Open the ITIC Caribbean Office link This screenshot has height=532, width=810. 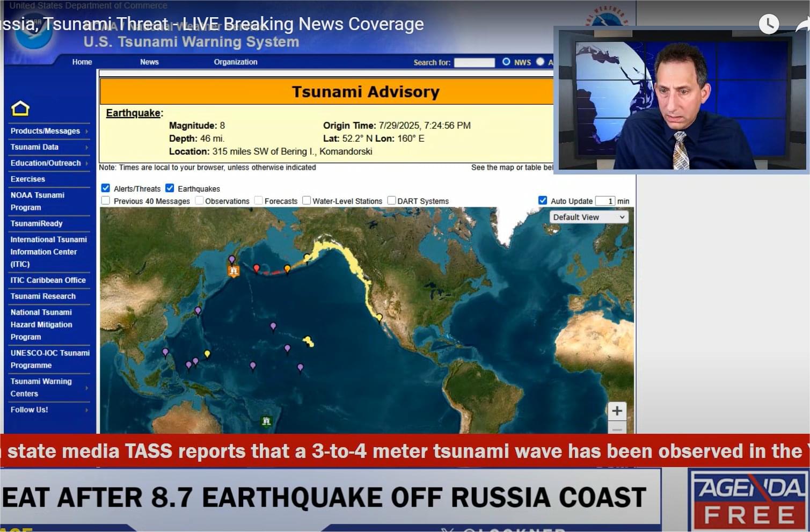48,280
